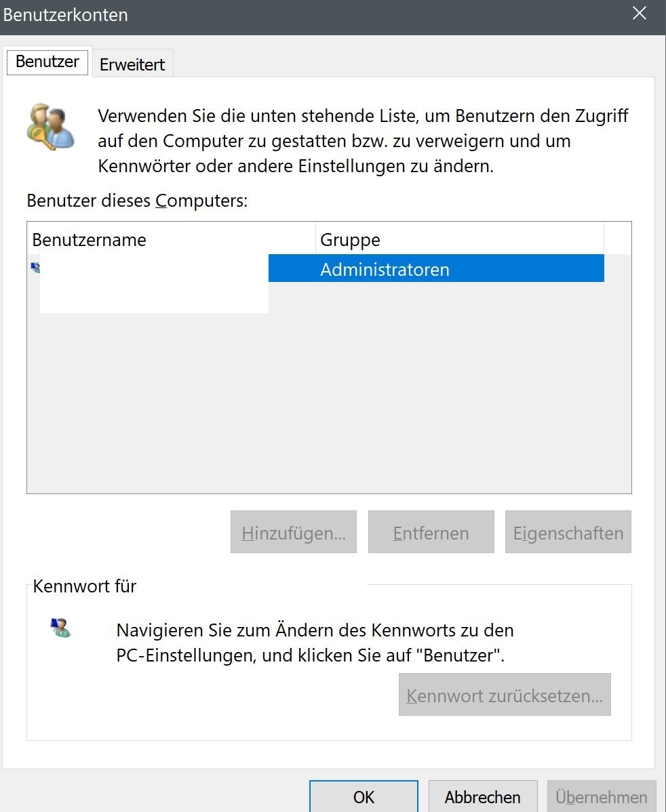Click the Übernehmen button
This screenshot has height=812, width=666.
[601, 796]
